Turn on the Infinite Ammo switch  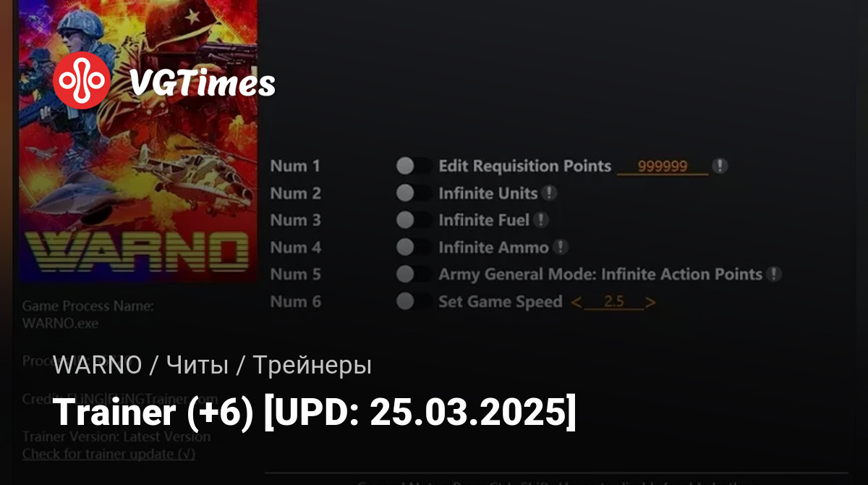[x=414, y=248]
